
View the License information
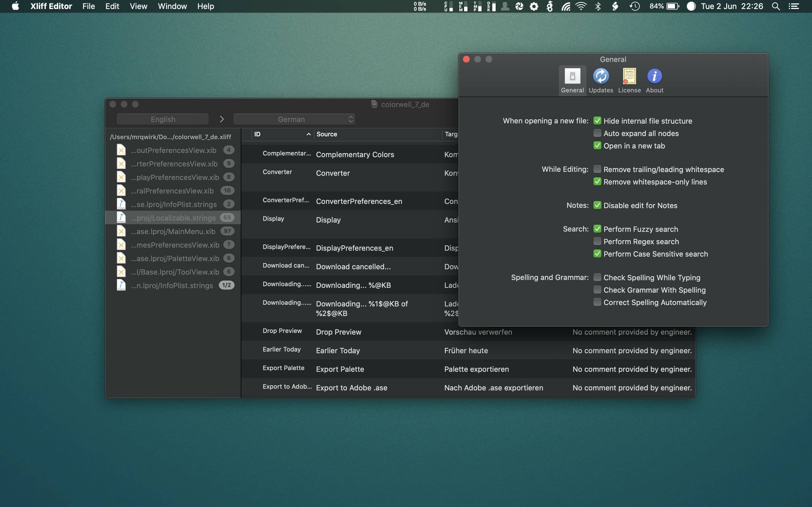pos(629,79)
